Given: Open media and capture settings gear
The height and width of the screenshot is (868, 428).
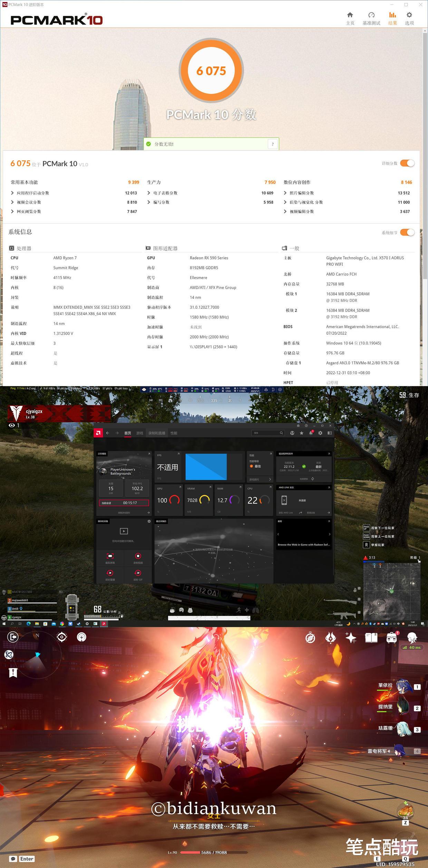Looking at the screenshot, I should pos(149,521).
